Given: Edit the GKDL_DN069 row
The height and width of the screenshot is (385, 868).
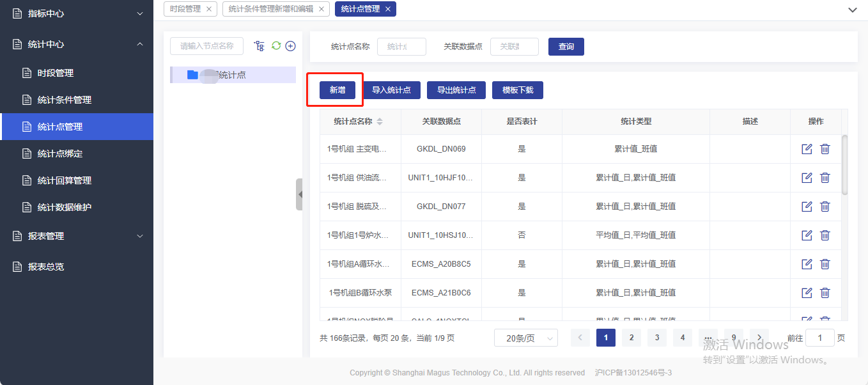Looking at the screenshot, I should click(807, 149).
